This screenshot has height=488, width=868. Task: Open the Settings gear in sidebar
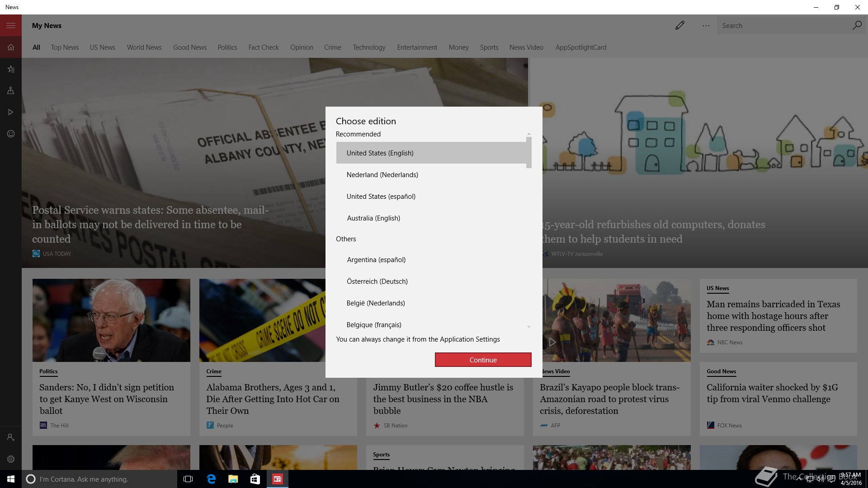click(11, 459)
